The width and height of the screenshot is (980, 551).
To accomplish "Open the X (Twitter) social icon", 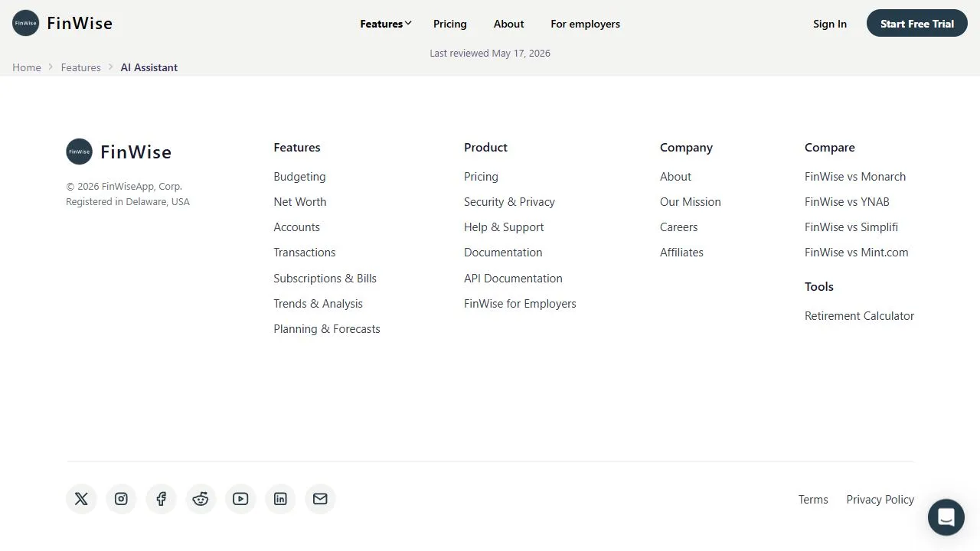I will [81, 499].
